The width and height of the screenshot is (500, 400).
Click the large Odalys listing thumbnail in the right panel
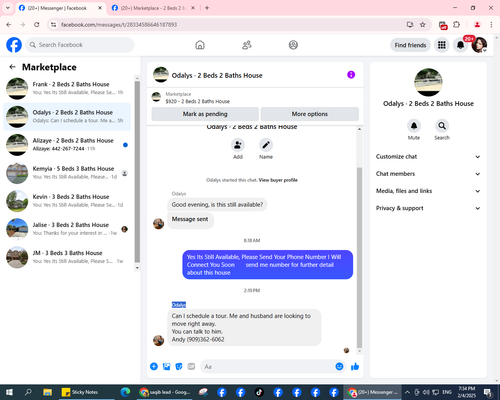pyautogui.click(x=428, y=82)
